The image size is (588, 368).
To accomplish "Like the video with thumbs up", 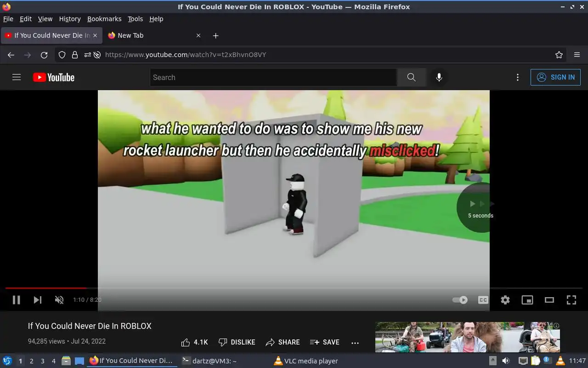I will [195, 342].
